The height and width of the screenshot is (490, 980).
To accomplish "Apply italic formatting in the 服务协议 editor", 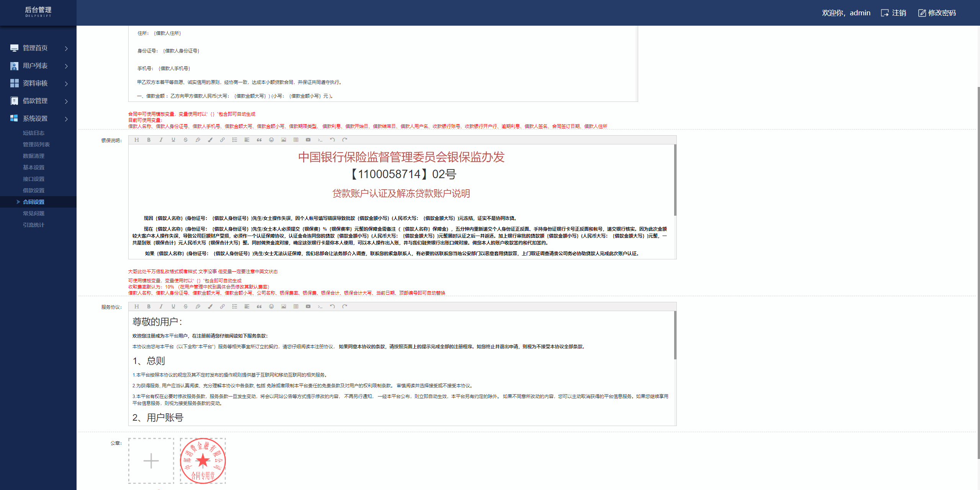I will click(161, 306).
